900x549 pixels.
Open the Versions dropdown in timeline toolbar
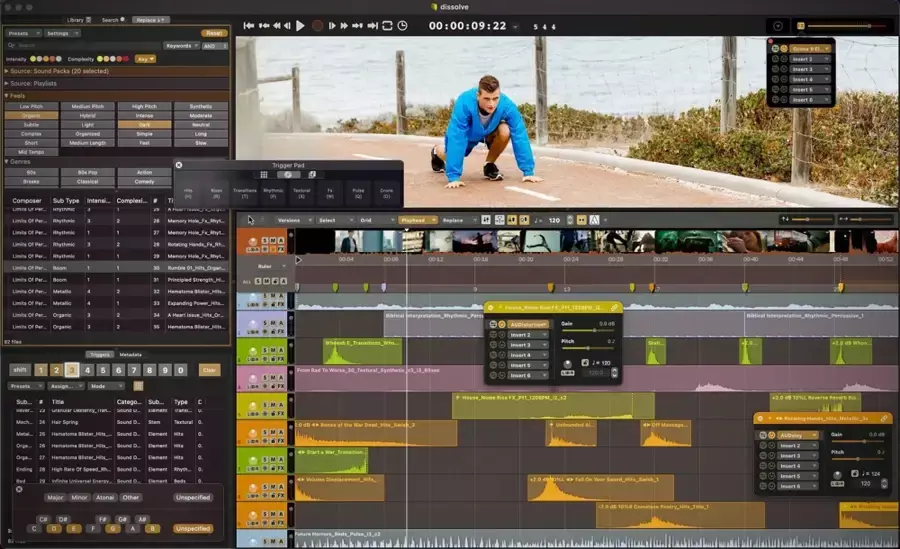(290, 219)
